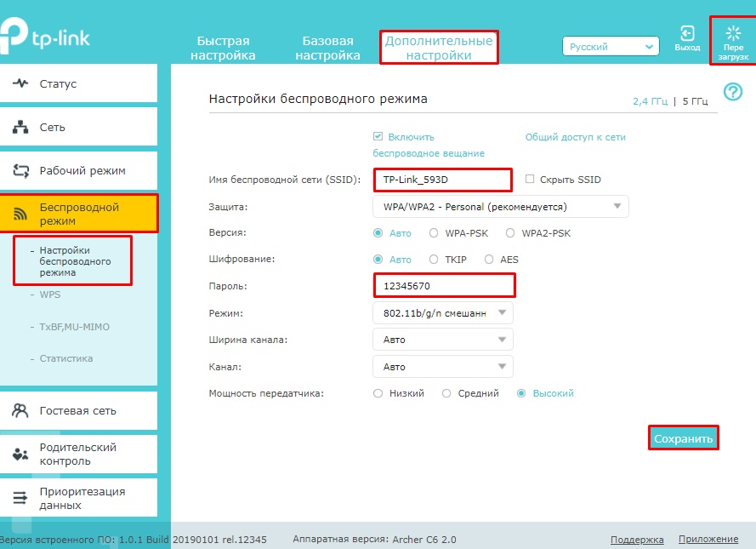This screenshot has height=549, width=756.
Task: Open the Защита security type dropdown
Action: point(501,207)
